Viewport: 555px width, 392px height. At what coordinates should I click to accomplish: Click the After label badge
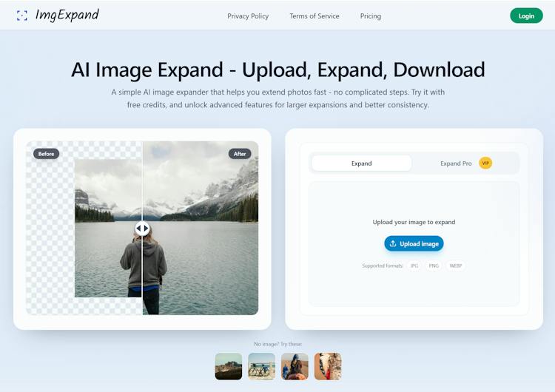click(x=240, y=154)
